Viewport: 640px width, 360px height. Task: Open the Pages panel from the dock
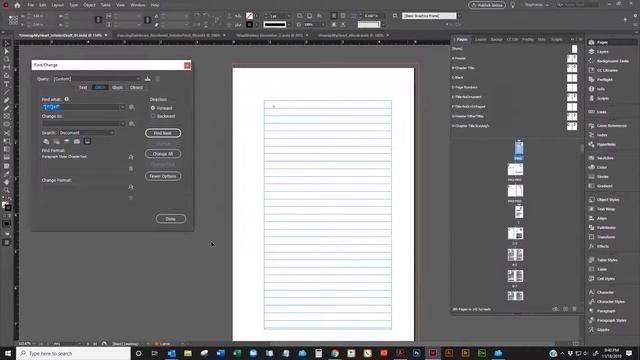point(602,42)
